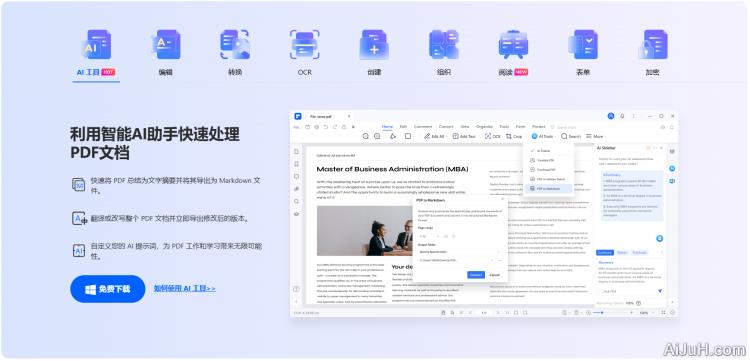Open the Organize ribbon tab
This screenshot has height=361, width=750.
485,127
